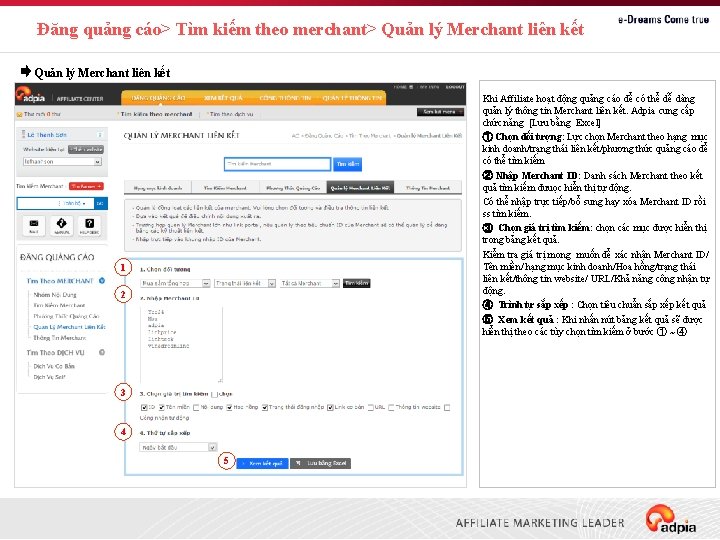Click the blue 'Go' button of sidebar search
720x540 pixels.
pyautogui.click(x=101, y=203)
